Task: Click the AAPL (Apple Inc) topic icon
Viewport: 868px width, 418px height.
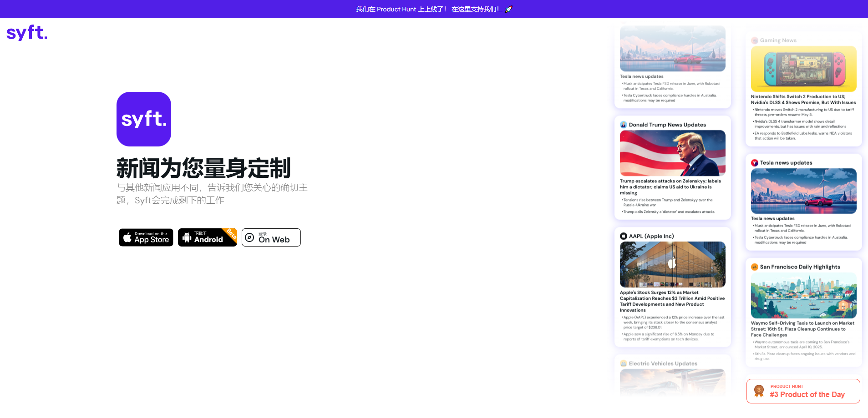Action: pyautogui.click(x=624, y=236)
